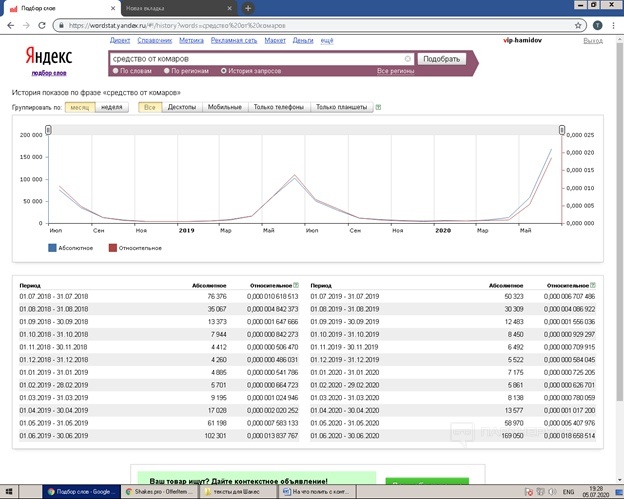Select the 'По словам' radio option
Screen dimensions: 624x499
116,71
